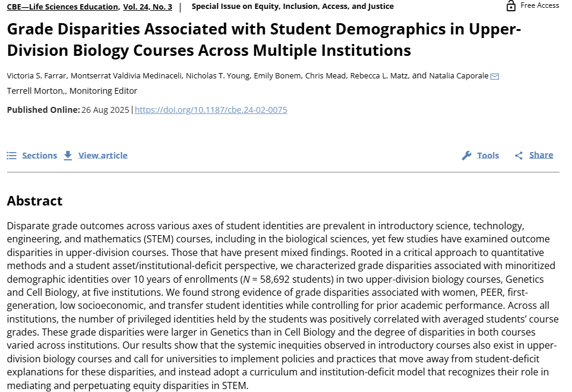Open the article DOI link
The image size is (572, 392).
[211, 110]
